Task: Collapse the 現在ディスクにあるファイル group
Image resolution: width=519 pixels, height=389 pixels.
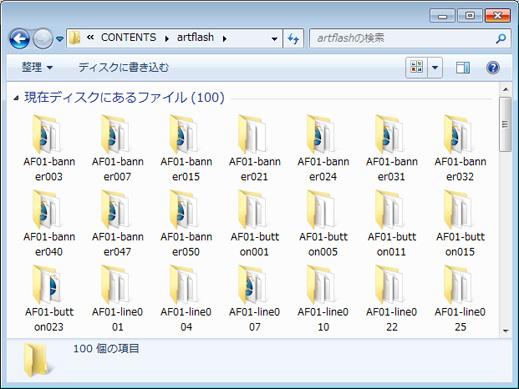Action: point(16,98)
